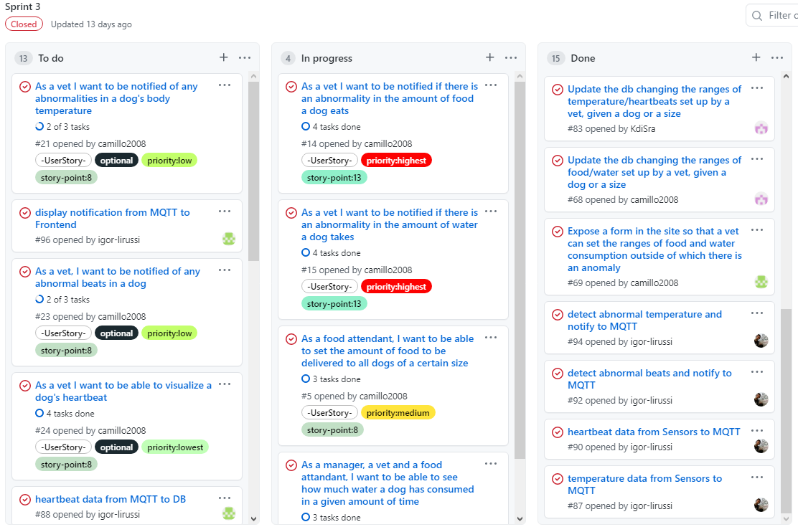Click the Closed status badge under Sprint 3
The width and height of the screenshot is (798, 532).
pos(24,24)
